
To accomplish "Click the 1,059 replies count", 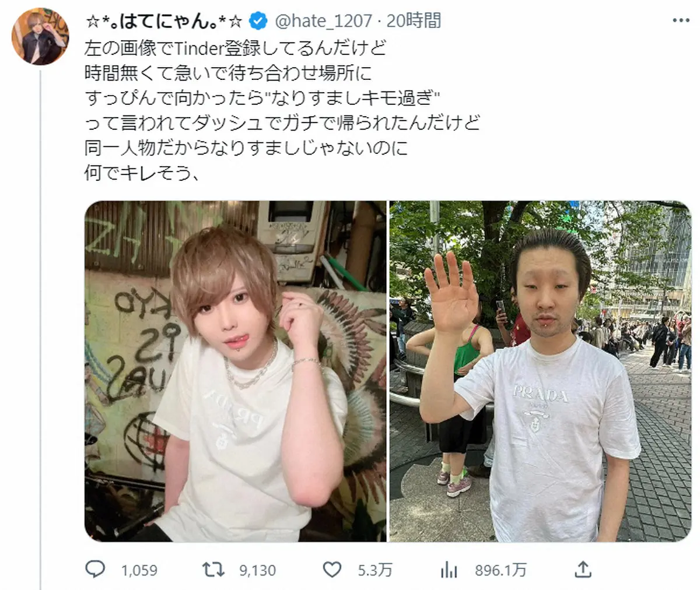I will pyautogui.click(x=139, y=570).
